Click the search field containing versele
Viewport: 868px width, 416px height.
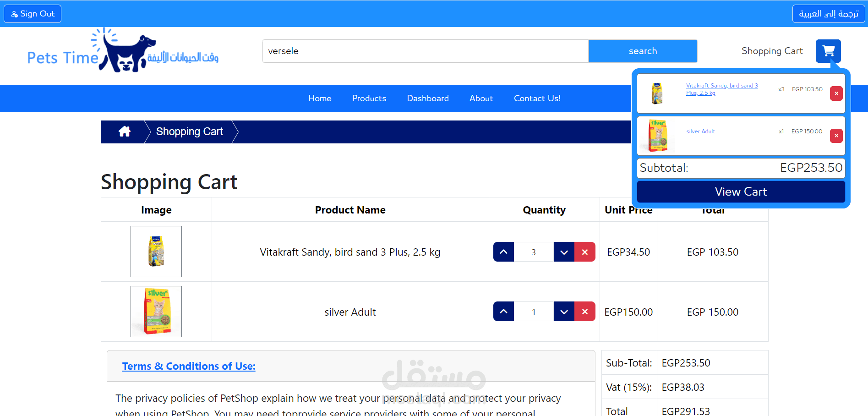pos(426,51)
